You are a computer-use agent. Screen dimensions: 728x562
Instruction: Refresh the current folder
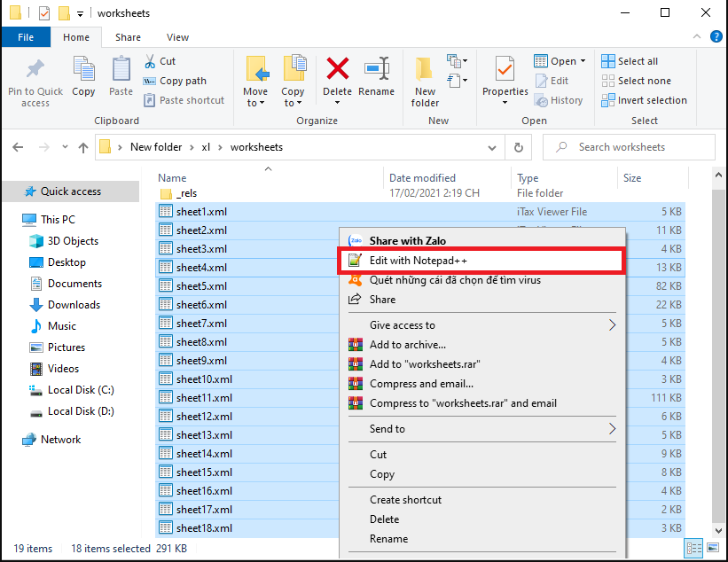519,147
